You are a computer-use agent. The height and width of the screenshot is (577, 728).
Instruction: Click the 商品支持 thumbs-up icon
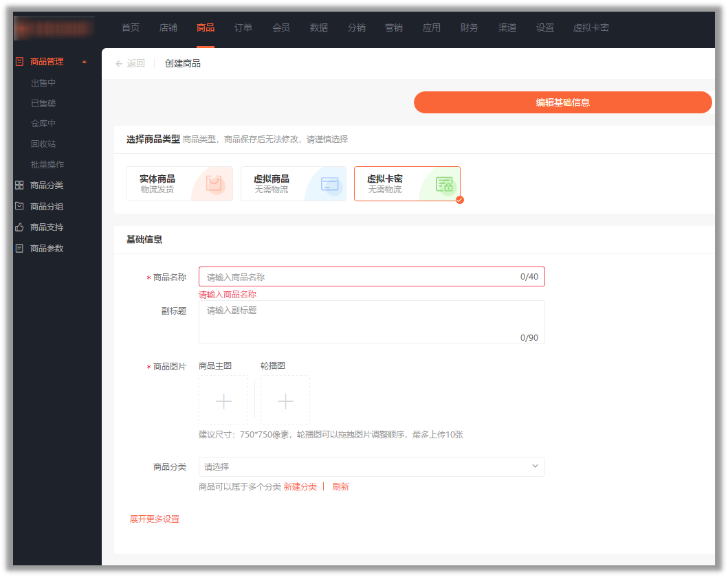pos(19,227)
